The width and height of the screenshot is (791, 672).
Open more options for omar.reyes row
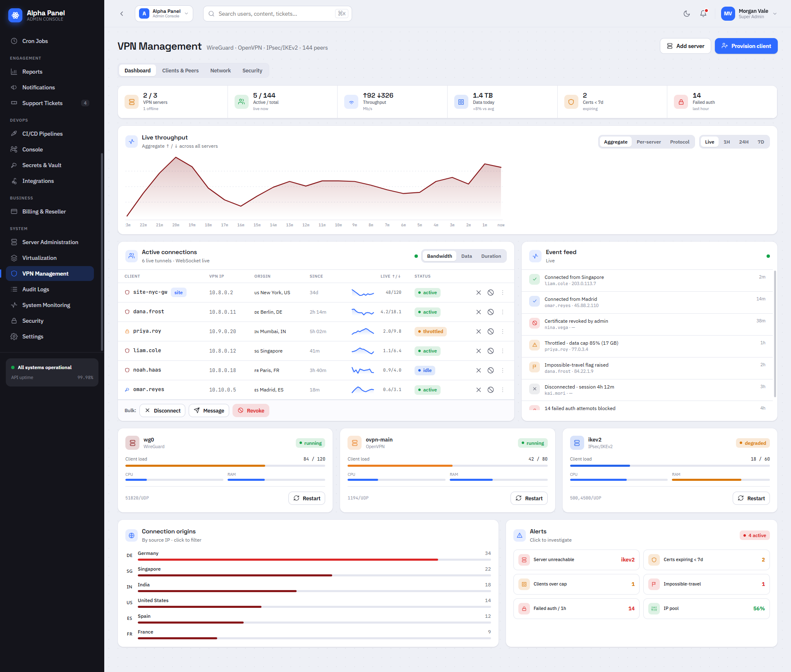pyautogui.click(x=503, y=390)
